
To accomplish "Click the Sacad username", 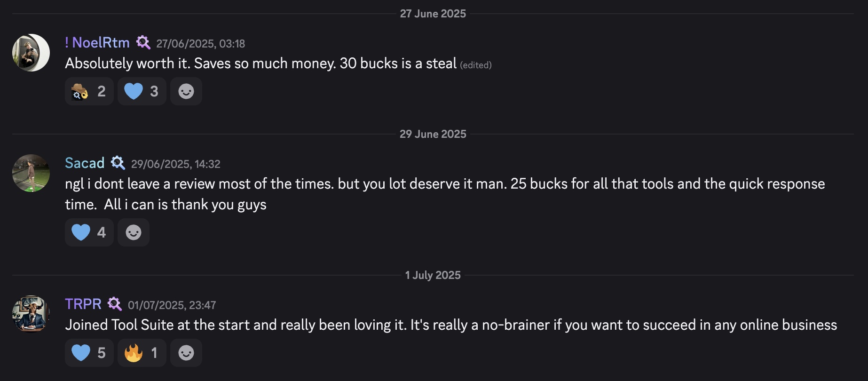I will 85,163.
